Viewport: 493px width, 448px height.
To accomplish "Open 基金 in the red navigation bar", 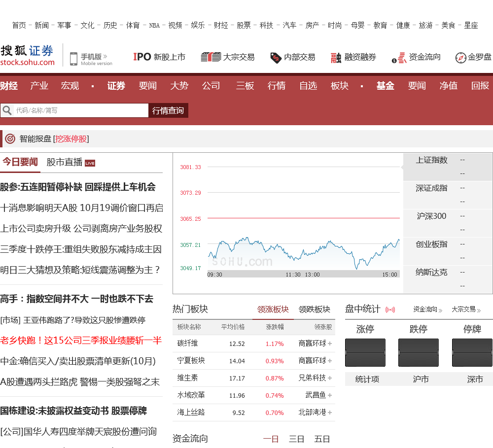I will tap(386, 86).
